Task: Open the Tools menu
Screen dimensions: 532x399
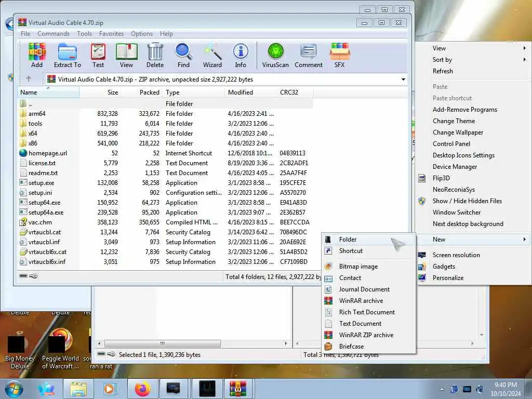Action: tap(84, 34)
